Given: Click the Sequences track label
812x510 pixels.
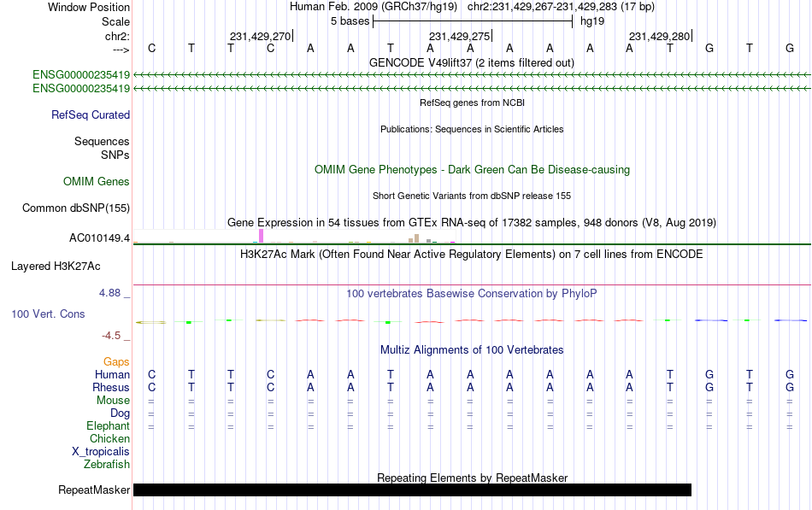Looking at the screenshot, I should (102, 141).
